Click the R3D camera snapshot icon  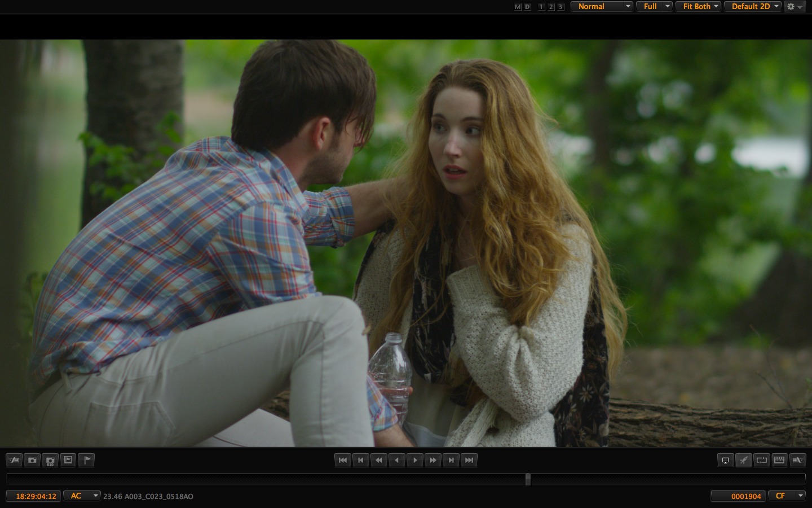(50, 461)
